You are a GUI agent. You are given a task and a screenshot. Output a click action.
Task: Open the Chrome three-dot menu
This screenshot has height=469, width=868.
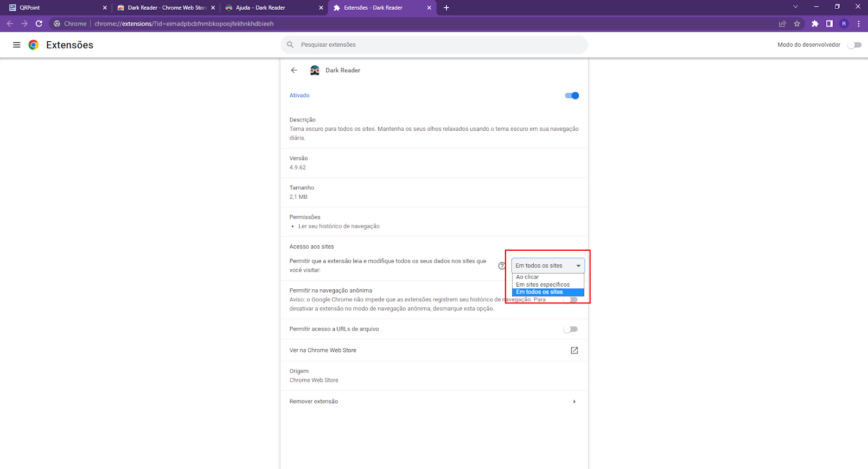coord(858,23)
